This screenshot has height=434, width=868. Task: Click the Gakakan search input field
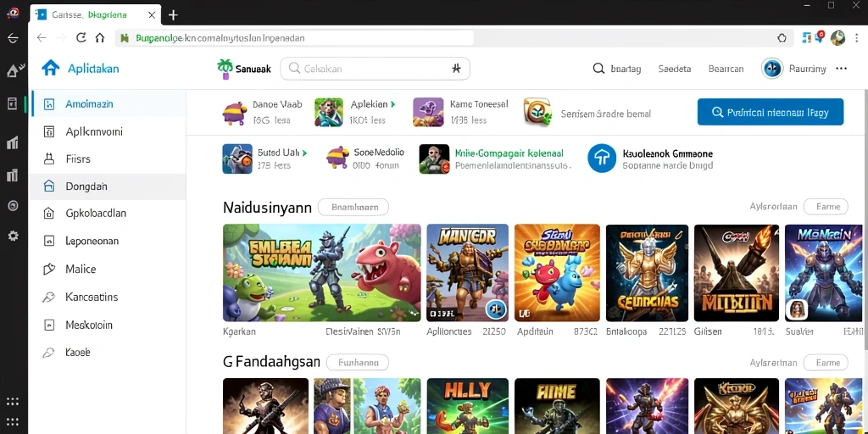tap(375, 69)
